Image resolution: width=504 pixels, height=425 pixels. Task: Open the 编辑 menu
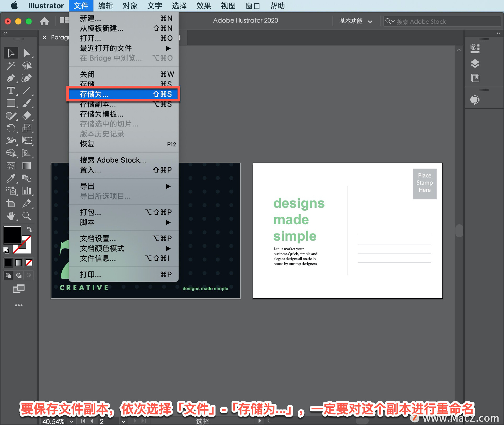tap(106, 6)
